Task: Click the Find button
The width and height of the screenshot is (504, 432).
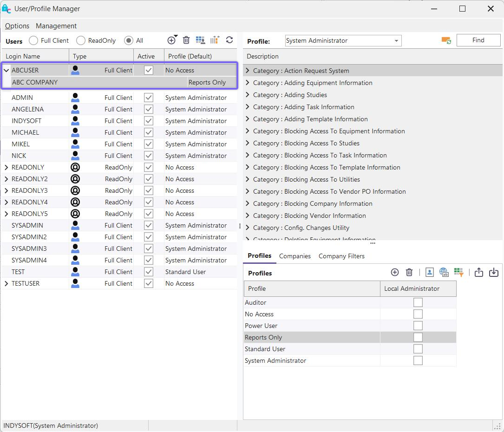Action: tap(478, 40)
